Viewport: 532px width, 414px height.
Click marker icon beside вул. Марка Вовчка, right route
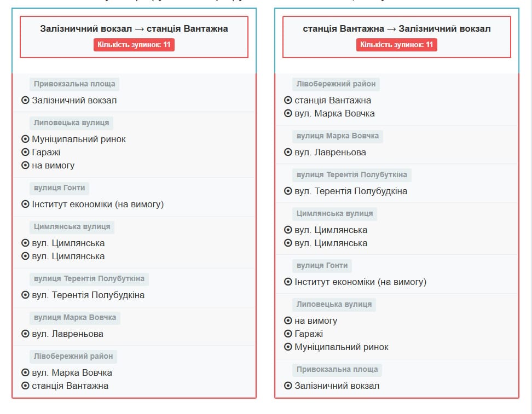(288, 113)
